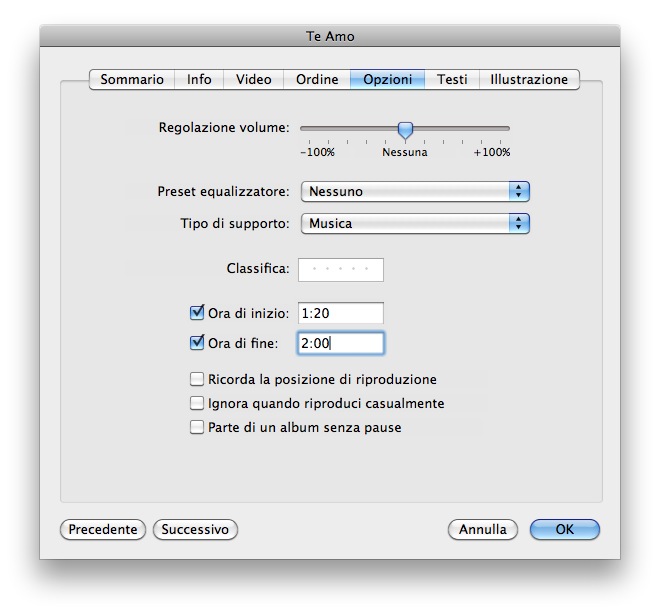Click the Ora di fine time field
The image size is (660, 614).
click(341, 343)
